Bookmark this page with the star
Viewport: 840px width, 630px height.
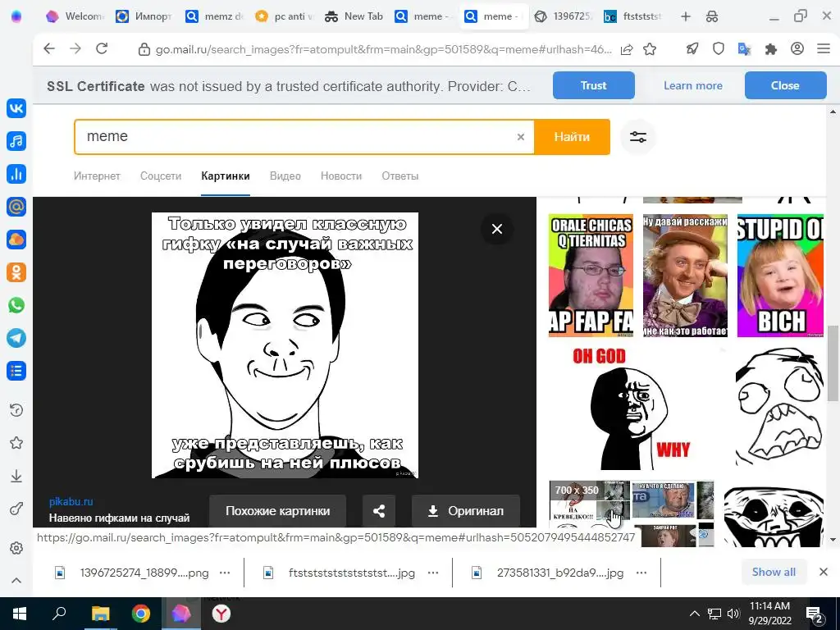(x=650, y=49)
